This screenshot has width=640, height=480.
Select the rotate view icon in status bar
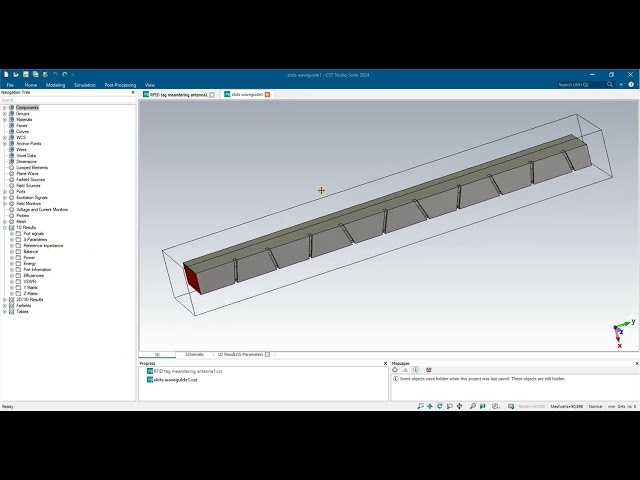point(440,406)
